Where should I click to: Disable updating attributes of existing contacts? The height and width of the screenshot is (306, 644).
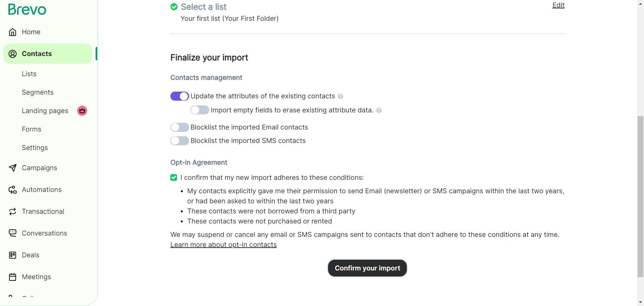(179, 96)
